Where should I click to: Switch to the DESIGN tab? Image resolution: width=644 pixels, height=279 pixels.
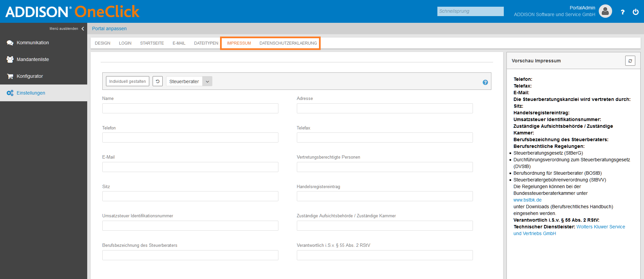pyautogui.click(x=103, y=43)
